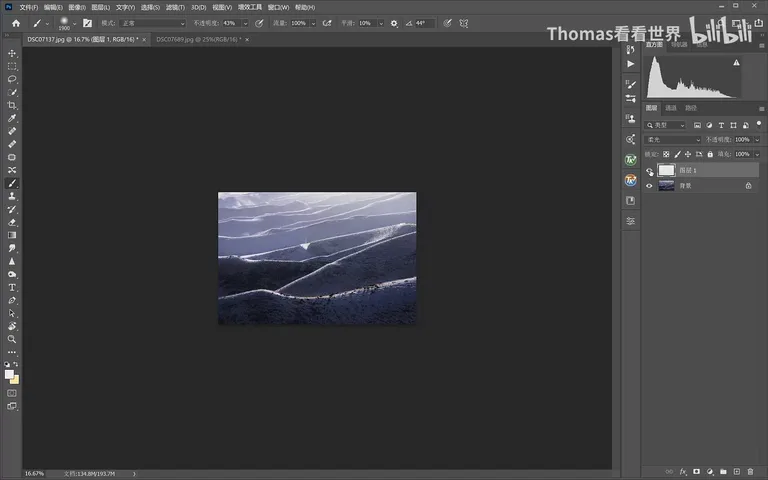Open the 窗口(W) menu
768x480 pixels.
[278, 7]
